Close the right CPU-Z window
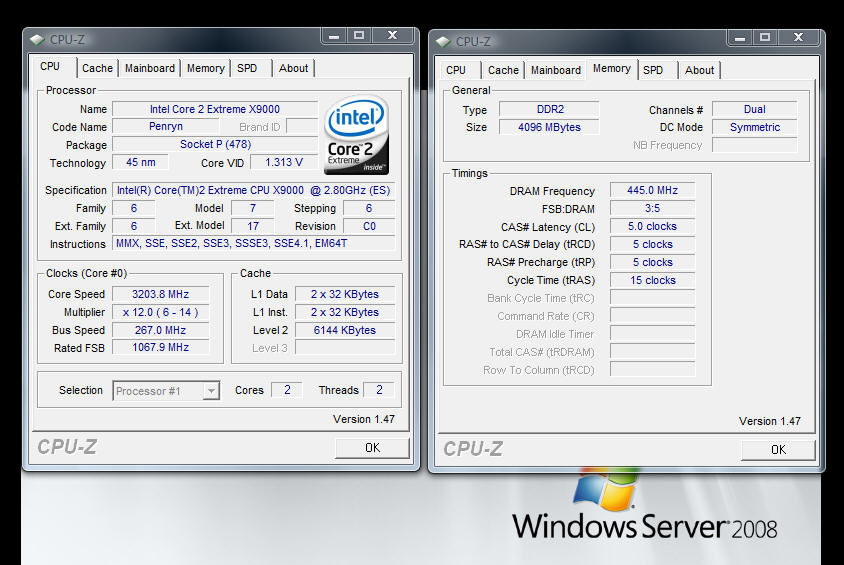 point(798,38)
